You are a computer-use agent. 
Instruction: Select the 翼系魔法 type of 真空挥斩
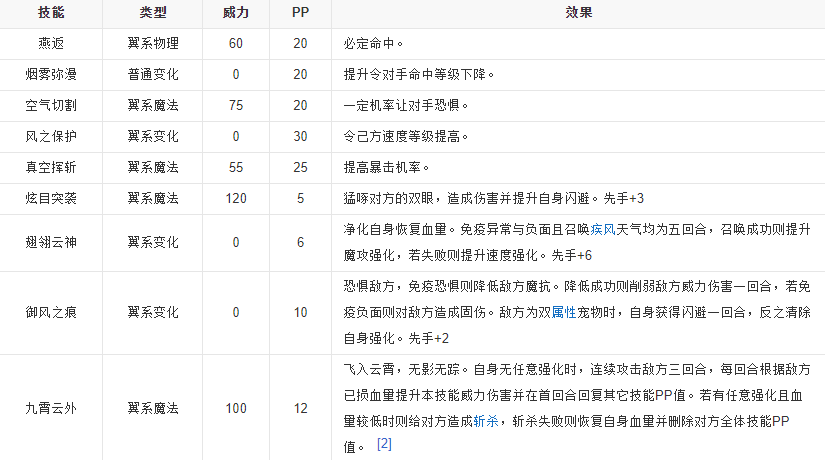[153, 167]
